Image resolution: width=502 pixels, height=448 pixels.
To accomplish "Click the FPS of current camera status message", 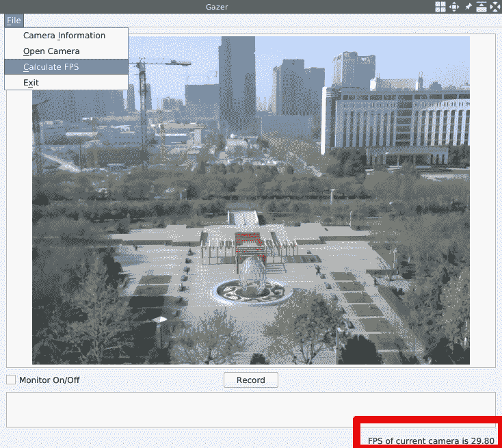I will point(431,440).
